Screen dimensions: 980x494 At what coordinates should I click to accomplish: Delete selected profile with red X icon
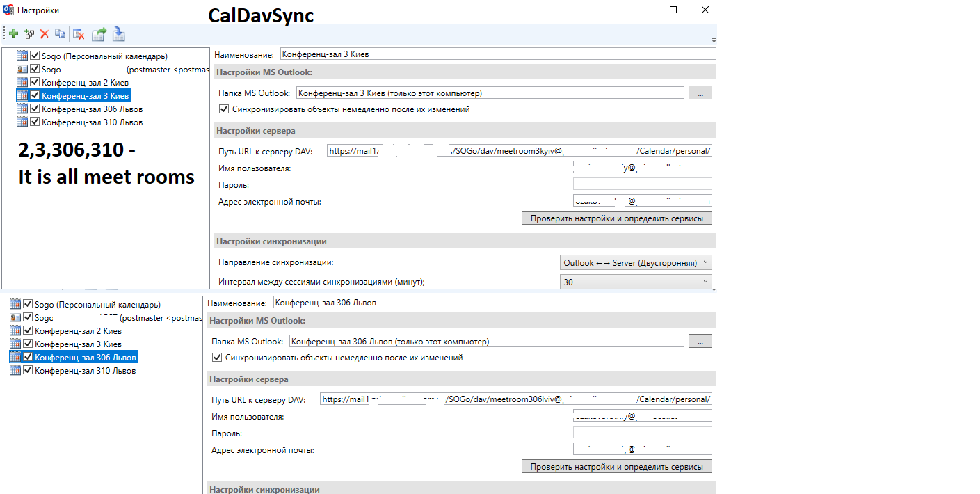[x=45, y=33]
